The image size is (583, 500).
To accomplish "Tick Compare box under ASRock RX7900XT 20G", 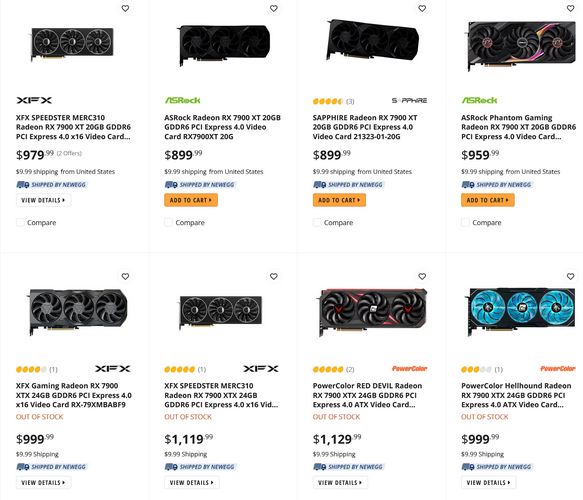I will [x=168, y=222].
